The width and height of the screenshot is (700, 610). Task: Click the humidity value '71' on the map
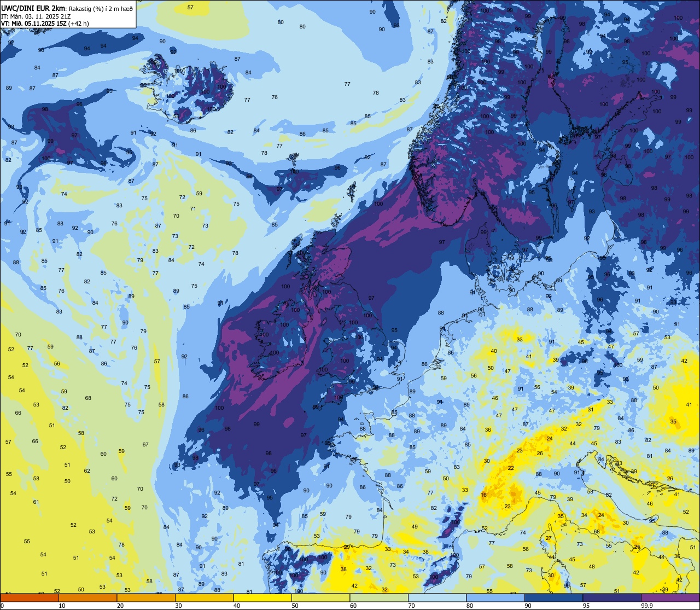(x=193, y=208)
